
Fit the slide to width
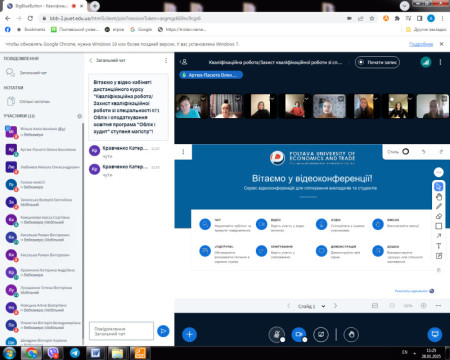375,306
